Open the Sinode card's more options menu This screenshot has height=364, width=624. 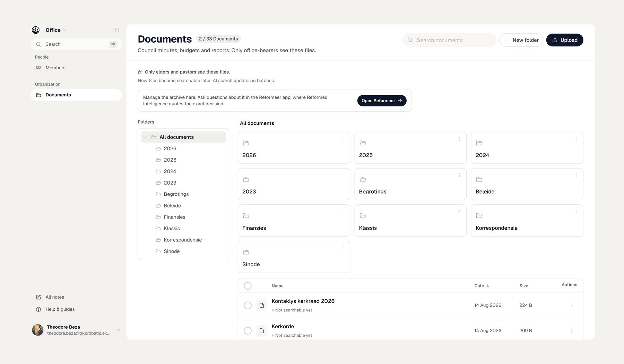click(x=343, y=248)
